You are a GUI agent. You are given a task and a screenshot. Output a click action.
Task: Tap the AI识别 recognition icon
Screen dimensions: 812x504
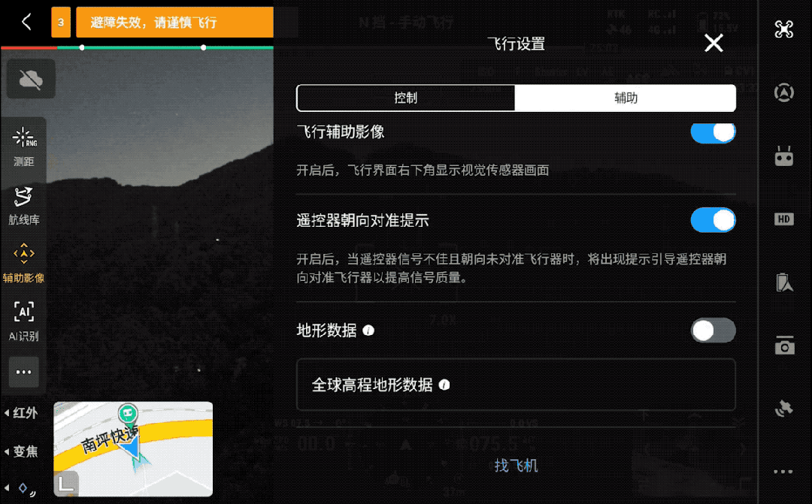tap(24, 321)
